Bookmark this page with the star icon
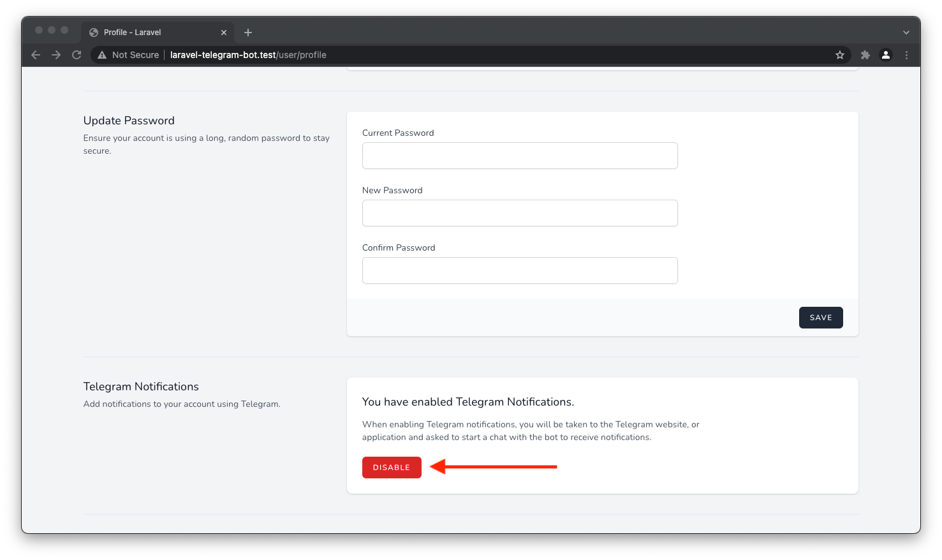This screenshot has width=942, height=560. 840,55
